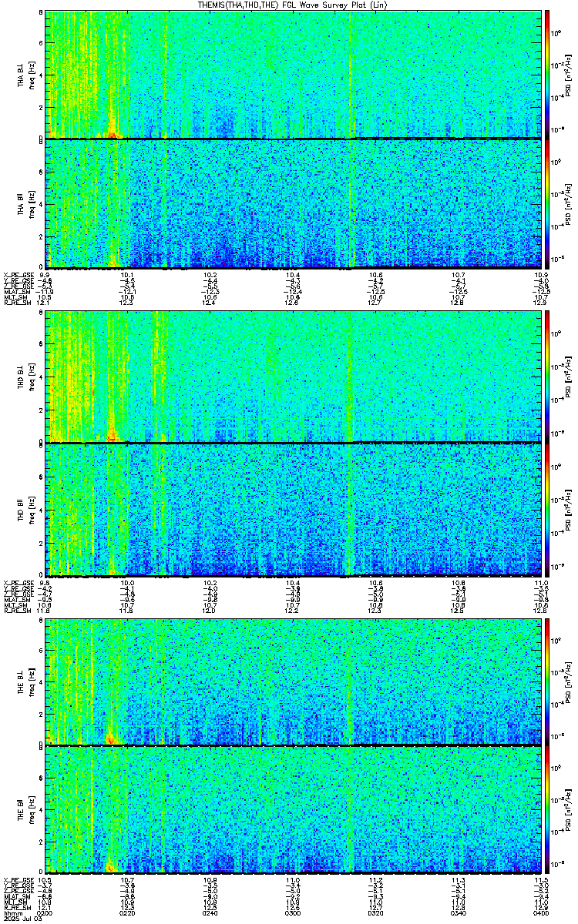Screen dimensions: 578x924
Task: Click the THD B-perpendicular spectrogram panel
Action: [294, 377]
